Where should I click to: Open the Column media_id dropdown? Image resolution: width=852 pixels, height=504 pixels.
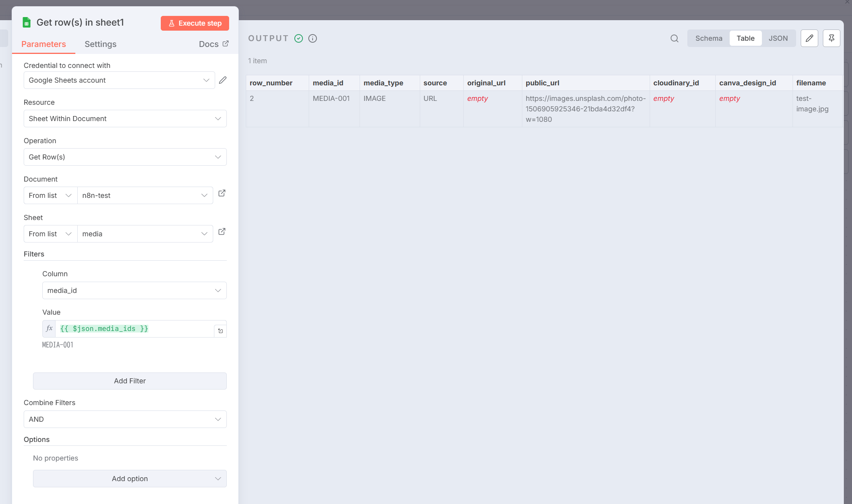tap(134, 291)
